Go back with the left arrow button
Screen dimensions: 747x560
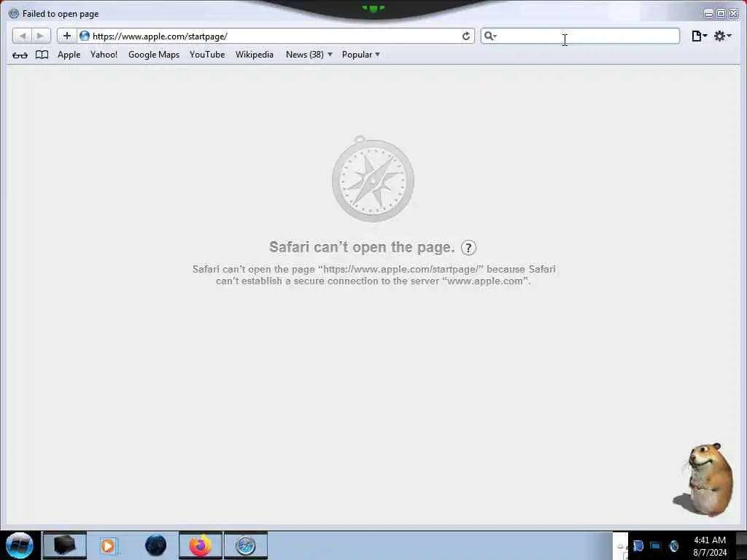click(22, 36)
